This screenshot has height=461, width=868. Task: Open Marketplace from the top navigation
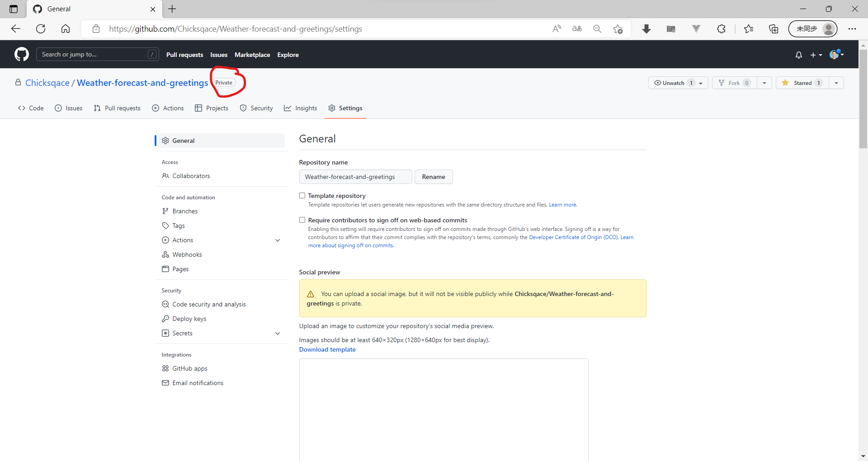coord(252,55)
